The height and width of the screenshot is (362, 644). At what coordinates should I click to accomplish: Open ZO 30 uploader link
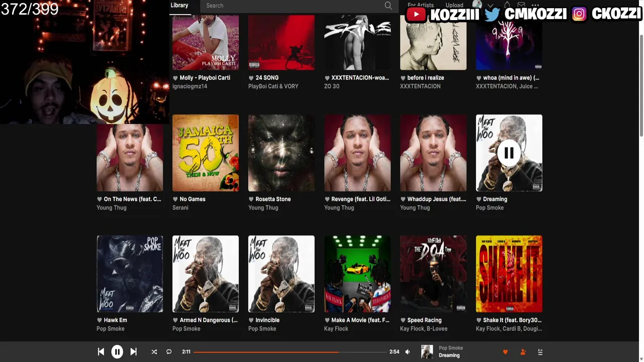click(x=332, y=86)
